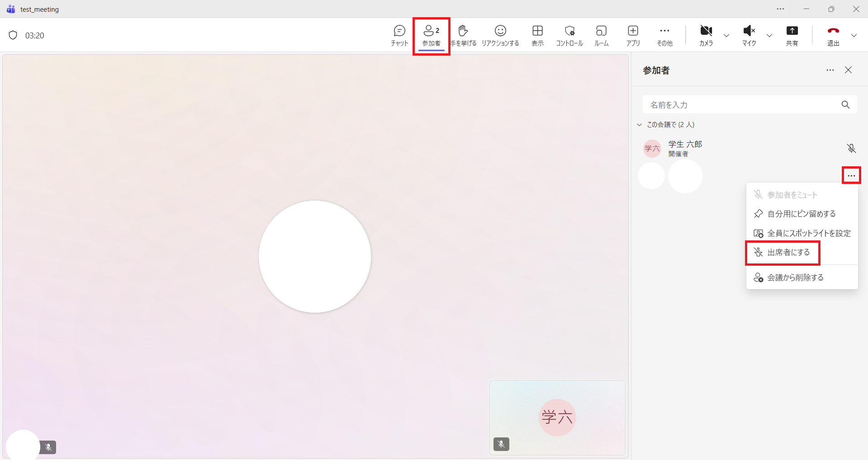The image size is (868, 460).
Task: Click the raise hand (手を挙げる) icon
Action: pos(463,35)
